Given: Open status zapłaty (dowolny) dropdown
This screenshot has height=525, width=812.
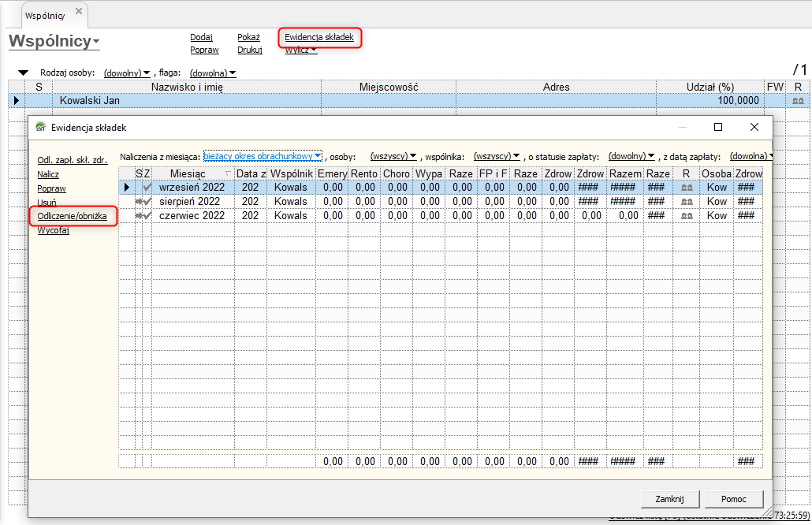Looking at the screenshot, I should [631, 156].
